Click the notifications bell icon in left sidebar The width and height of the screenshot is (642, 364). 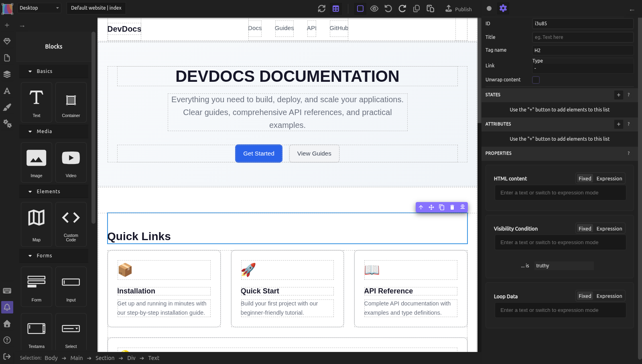click(x=7, y=307)
